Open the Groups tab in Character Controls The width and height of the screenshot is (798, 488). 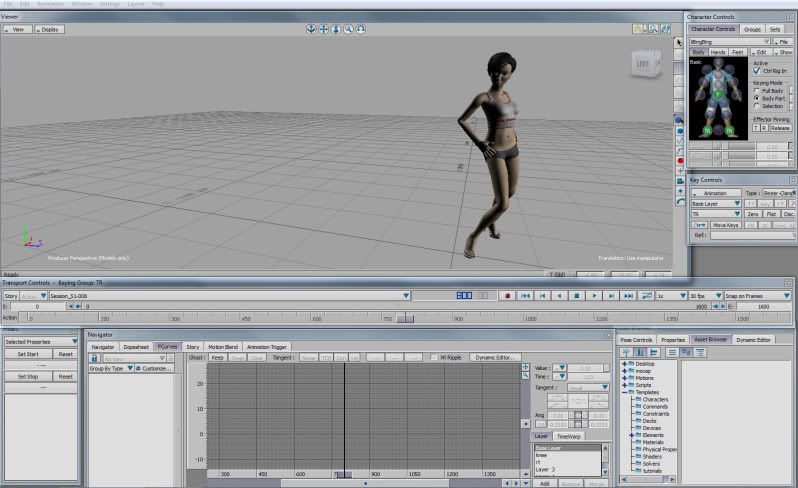(752, 30)
